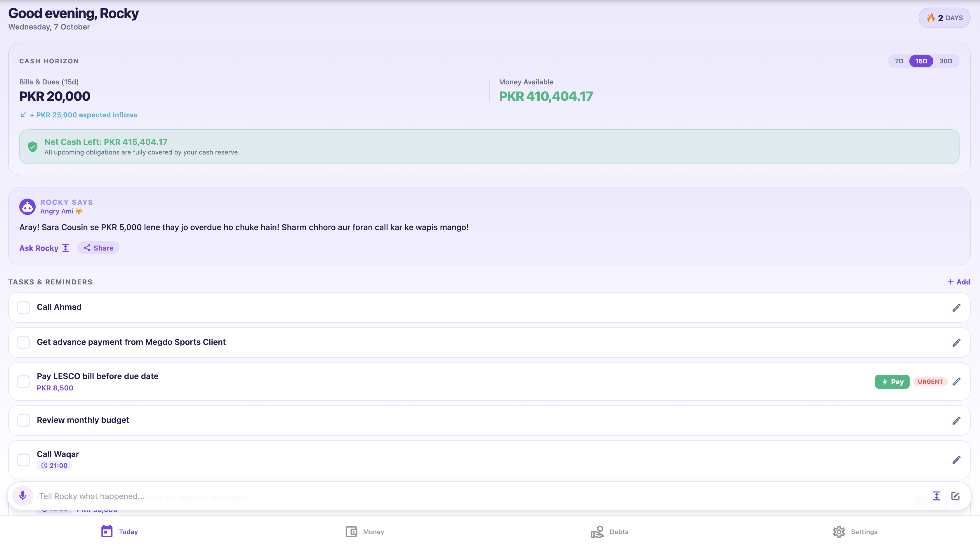
Task: Check off the Call Ahmad task
Action: [23, 307]
